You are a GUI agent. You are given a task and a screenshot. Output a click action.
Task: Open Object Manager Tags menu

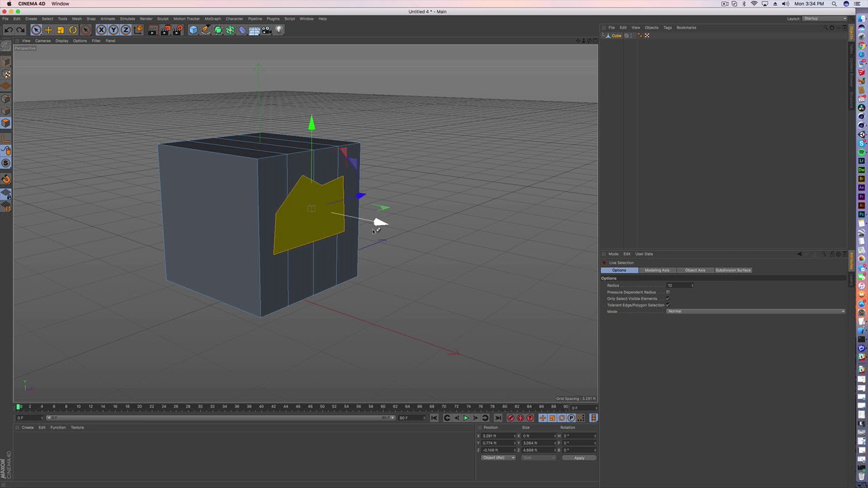point(667,28)
